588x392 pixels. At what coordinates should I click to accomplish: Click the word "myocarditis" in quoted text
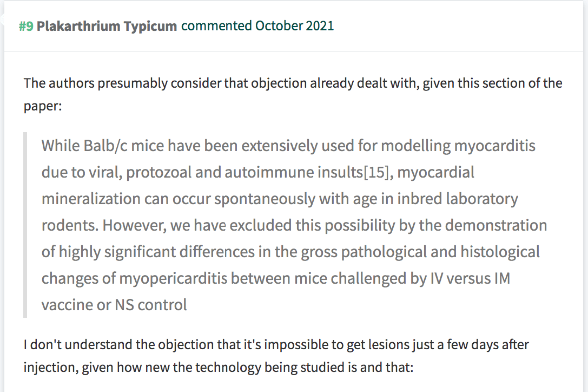[494, 146]
